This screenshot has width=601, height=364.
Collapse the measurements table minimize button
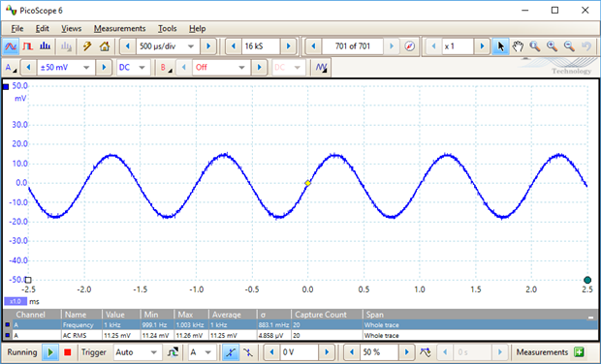click(590, 317)
